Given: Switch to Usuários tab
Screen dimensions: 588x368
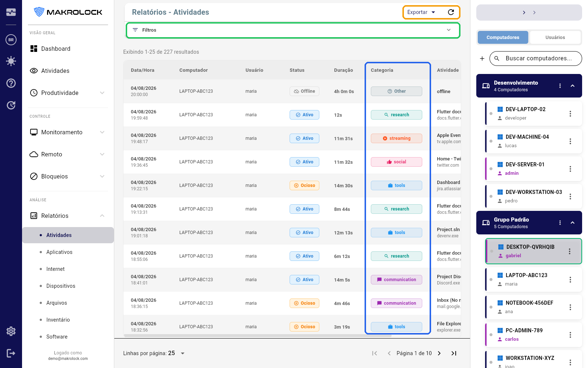Looking at the screenshot, I should (x=555, y=38).
